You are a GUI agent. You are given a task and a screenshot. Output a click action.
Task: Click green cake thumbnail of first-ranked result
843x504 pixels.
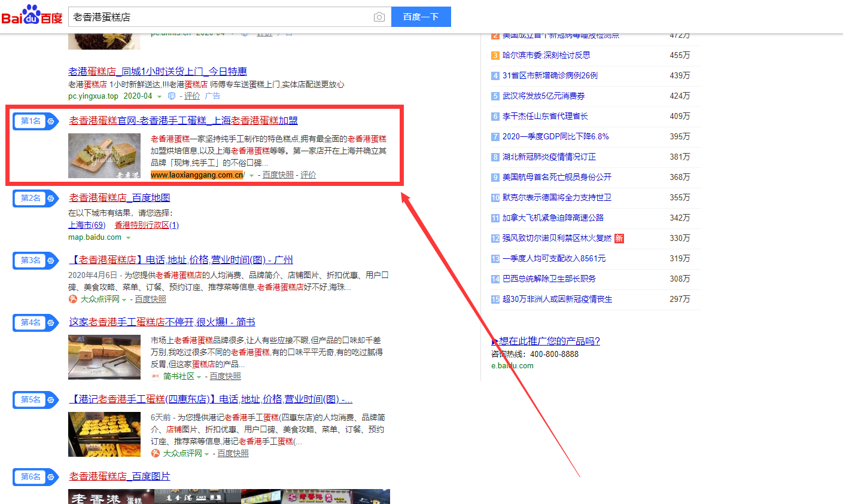tap(104, 155)
